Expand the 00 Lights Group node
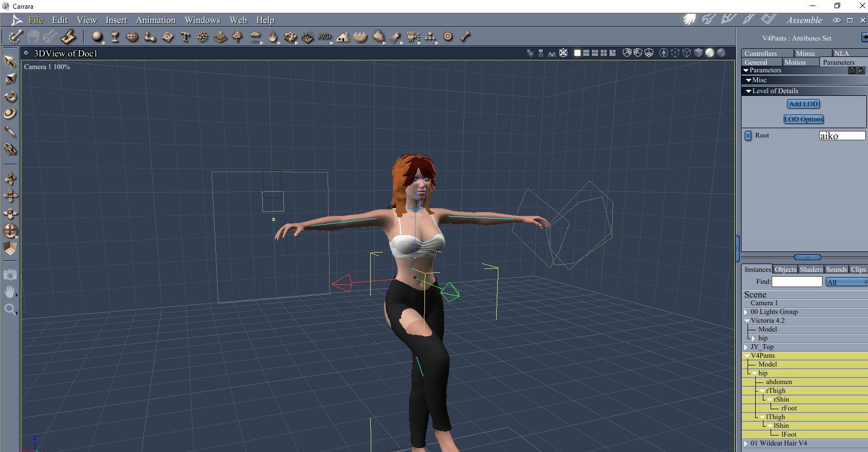Screen dimensions: 868x452 coord(746,312)
